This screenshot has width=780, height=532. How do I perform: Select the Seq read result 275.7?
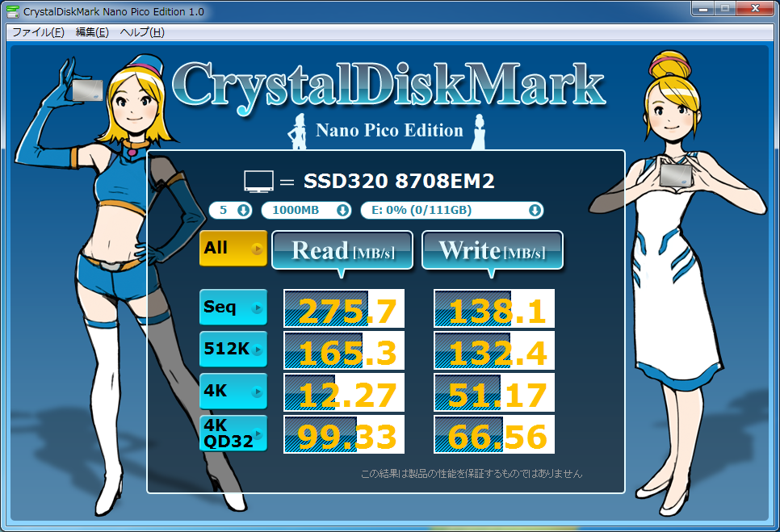point(344,308)
